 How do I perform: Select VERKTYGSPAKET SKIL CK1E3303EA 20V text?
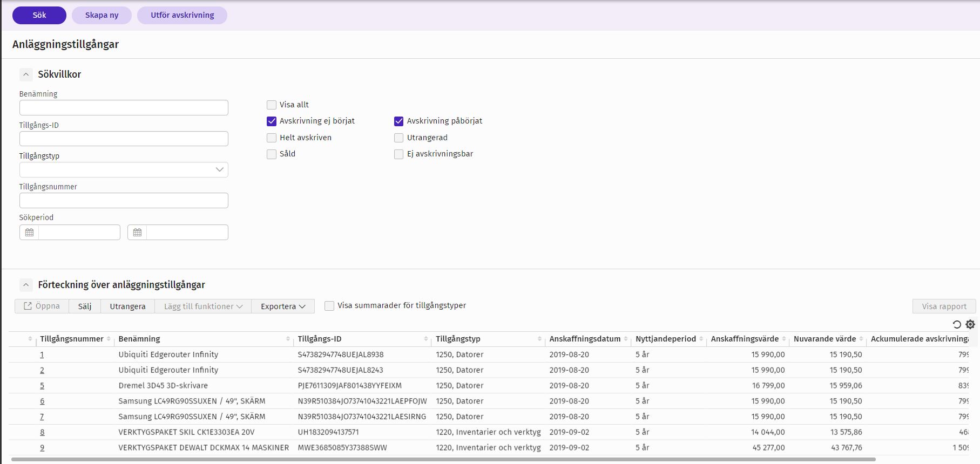(x=186, y=432)
